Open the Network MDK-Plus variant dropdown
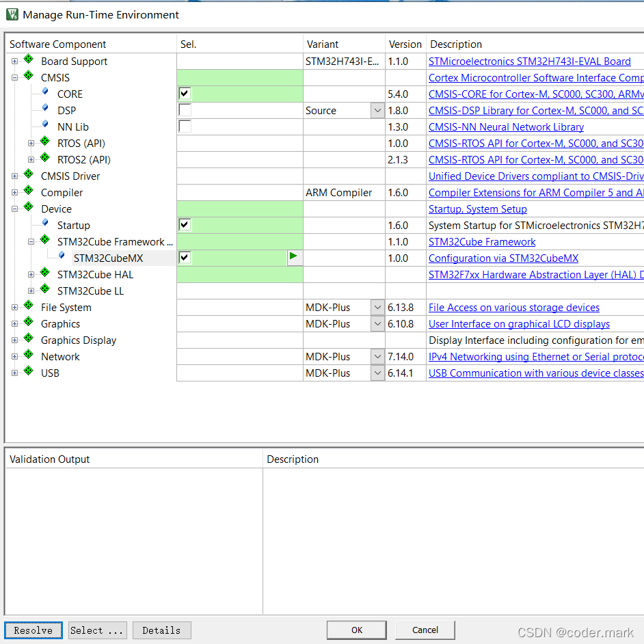644x644 pixels. click(x=377, y=357)
